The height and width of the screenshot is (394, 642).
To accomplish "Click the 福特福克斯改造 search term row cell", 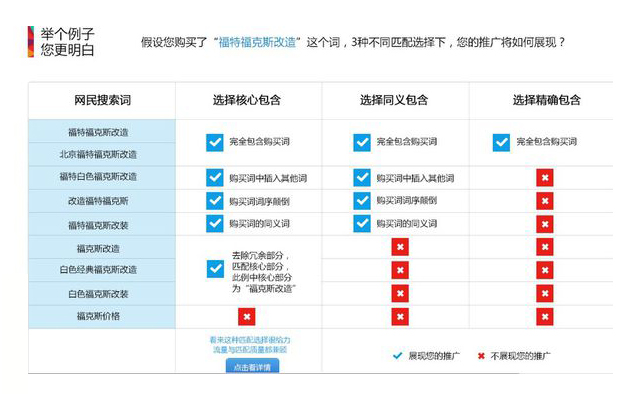I will [x=102, y=131].
